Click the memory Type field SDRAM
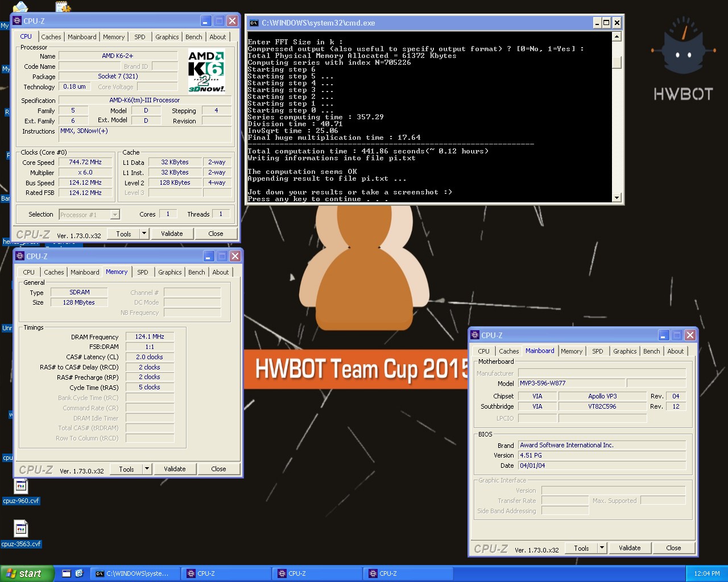Screen dimensions: 728x582 (x=80, y=292)
